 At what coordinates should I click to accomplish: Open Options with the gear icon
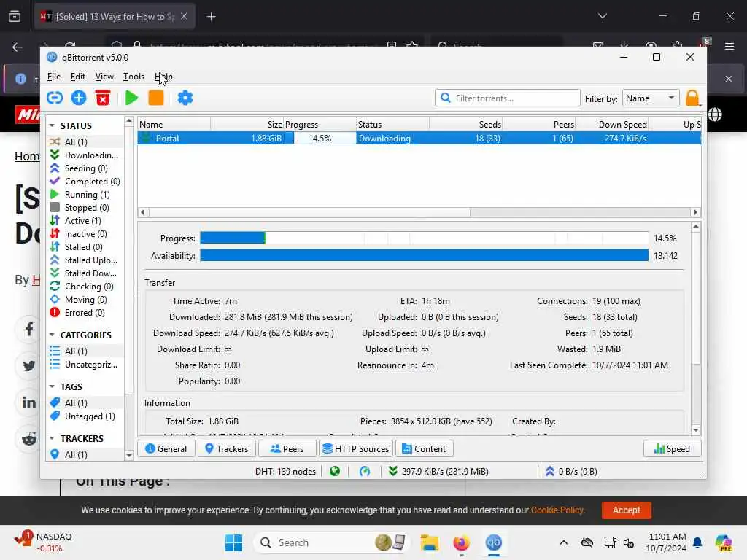pyautogui.click(x=185, y=98)
